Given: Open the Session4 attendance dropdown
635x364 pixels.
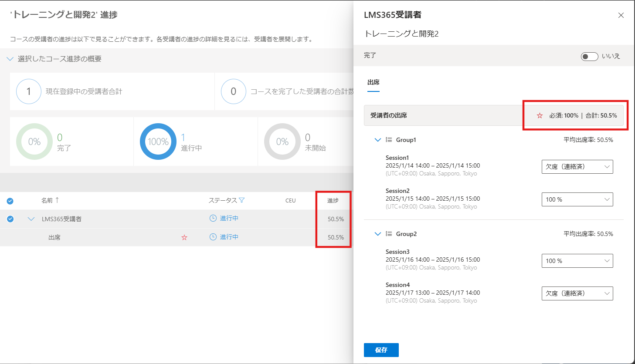Looking at the screenshot, I should [577, 293].
